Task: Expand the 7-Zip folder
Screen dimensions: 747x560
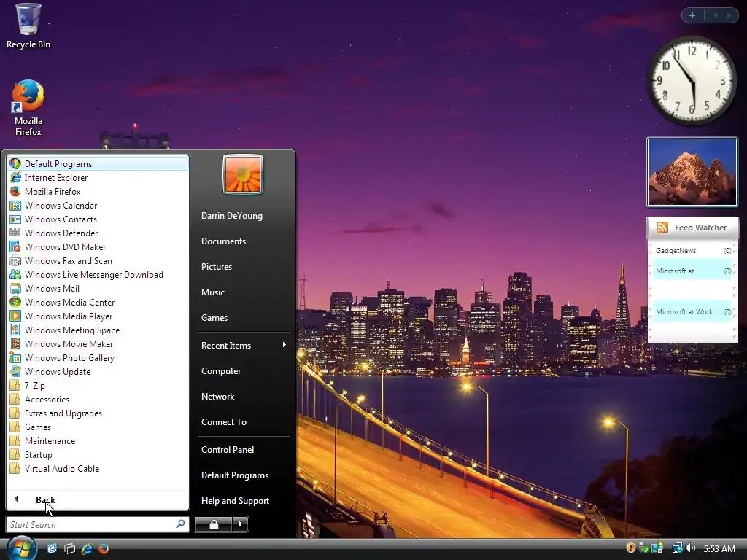Action: (x=98, y=385)
